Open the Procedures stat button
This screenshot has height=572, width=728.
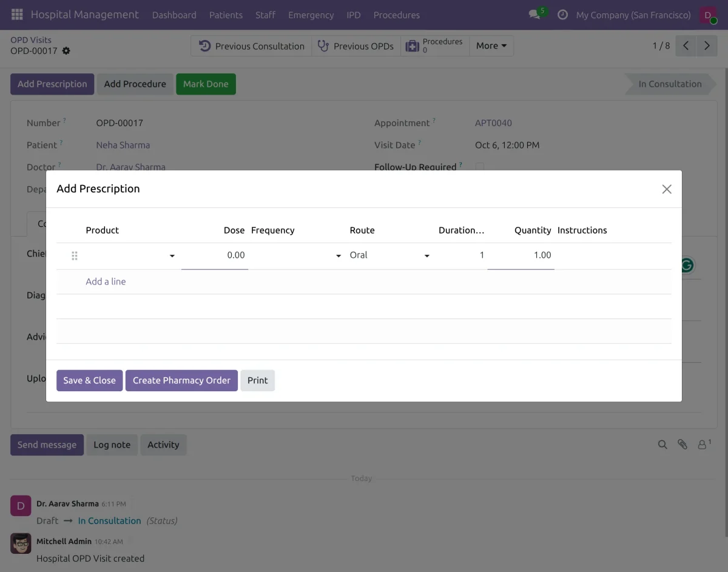point(435,45)
